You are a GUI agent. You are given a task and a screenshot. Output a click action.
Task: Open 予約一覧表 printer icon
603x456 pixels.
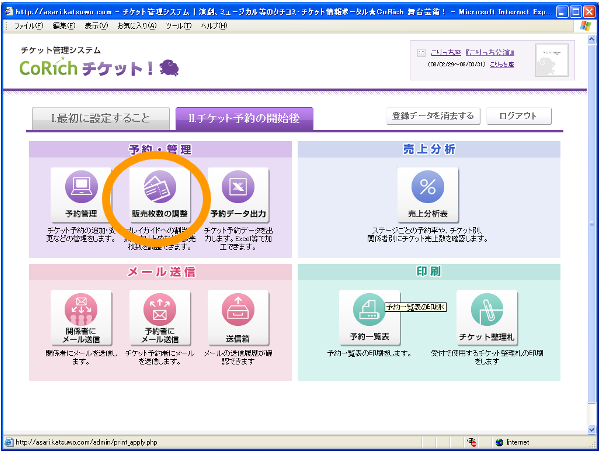point(368,309)
